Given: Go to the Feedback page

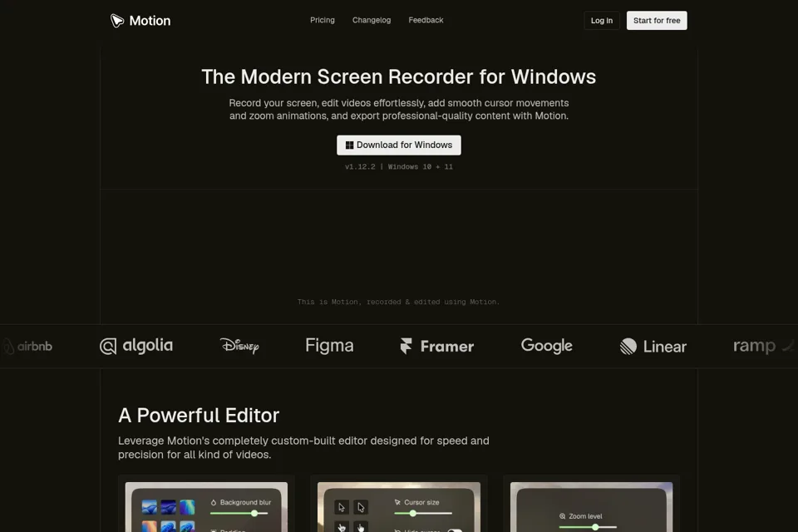Looking at the screenshot, I should coord(426,20).
